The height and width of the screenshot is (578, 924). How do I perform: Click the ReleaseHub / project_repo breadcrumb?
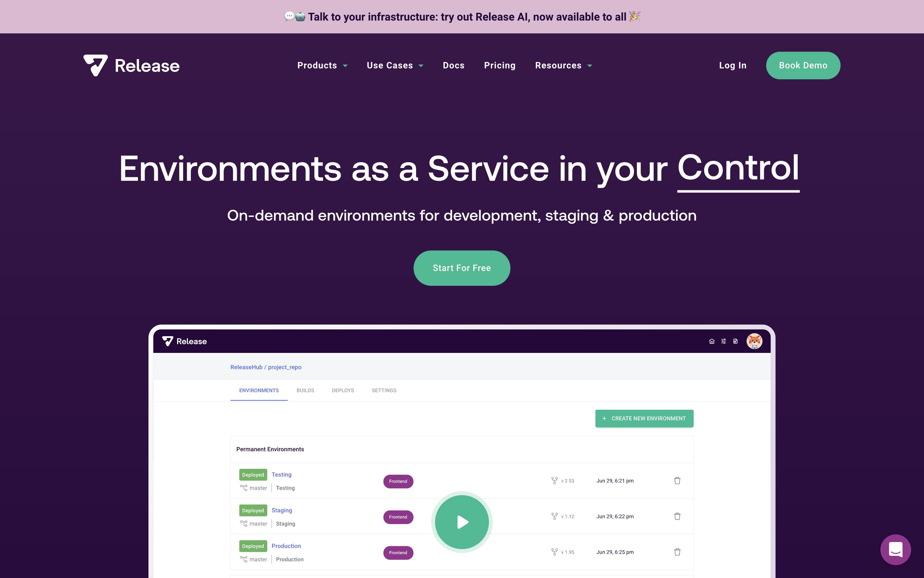[266, 367]
